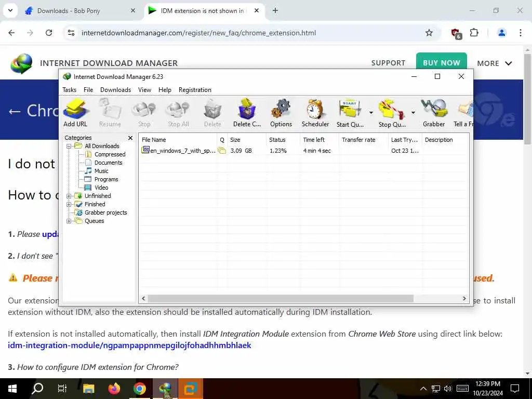Click the 1.23% status cell

[278, 151]
